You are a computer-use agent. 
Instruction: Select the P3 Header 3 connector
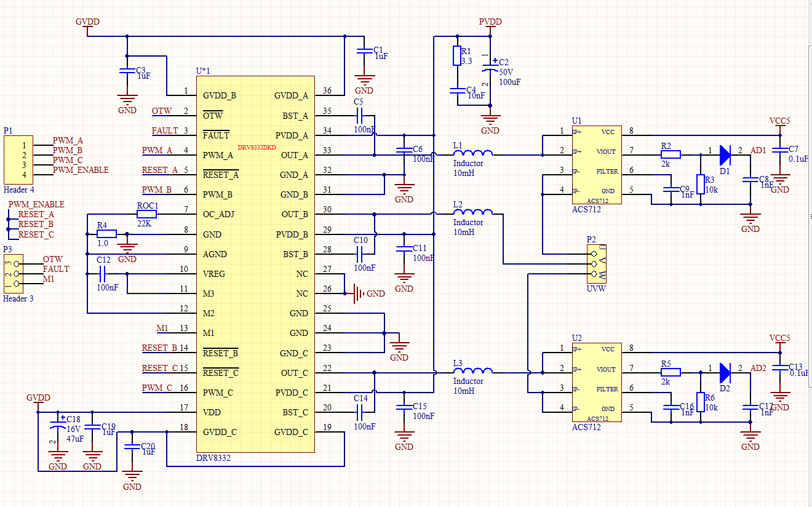(x=14, y=273)
